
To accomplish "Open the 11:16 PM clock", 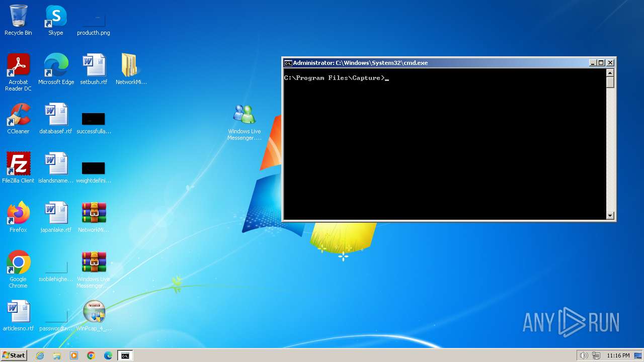I will tap(618, 355).
